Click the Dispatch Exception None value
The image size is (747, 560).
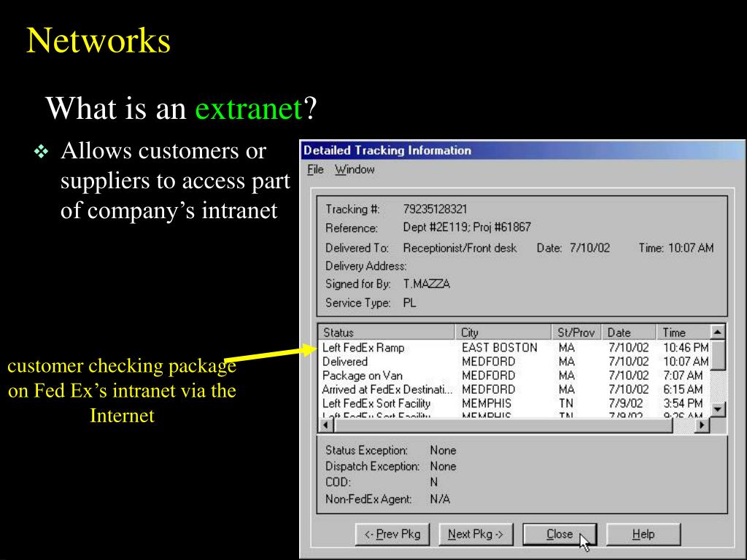coord(443,466)
